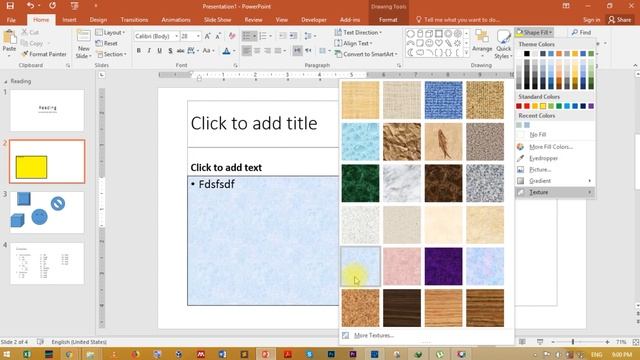Select the crumpled brown paper bag texture
Viewport: 640px width, 360px height.
(x=402, y=142)
